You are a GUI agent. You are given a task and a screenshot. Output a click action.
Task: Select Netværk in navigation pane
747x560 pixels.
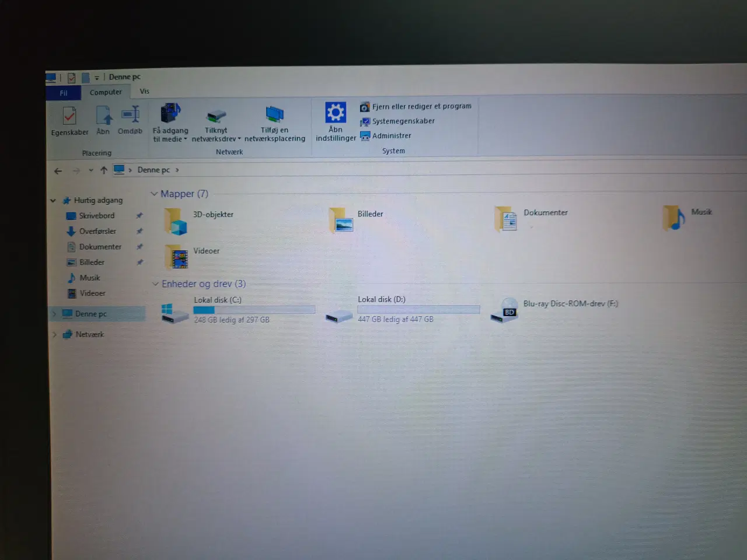pyautogui.click(x=89, y=335)
